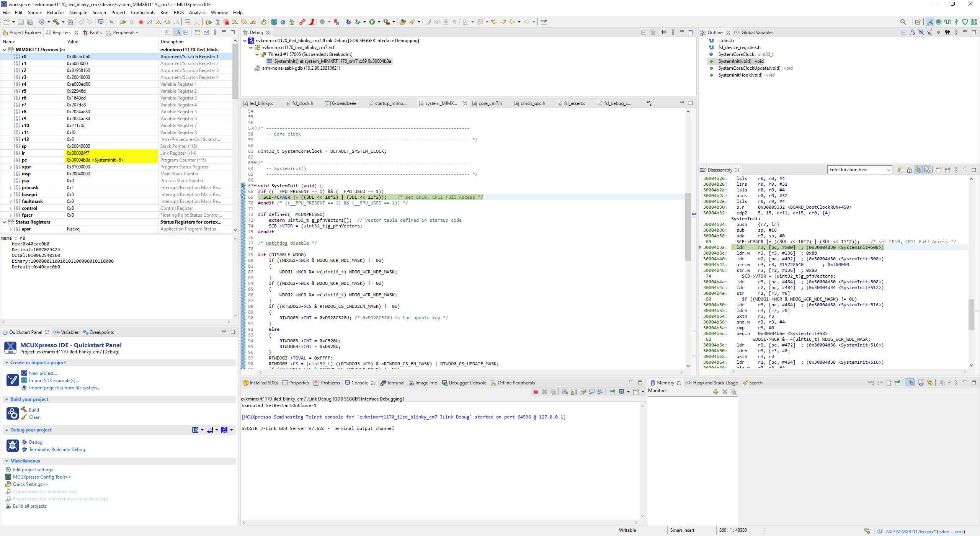The height and width of the screenshot is (536, 980).
Task: Open the ConfigTools menu
Action: [142, 12]
